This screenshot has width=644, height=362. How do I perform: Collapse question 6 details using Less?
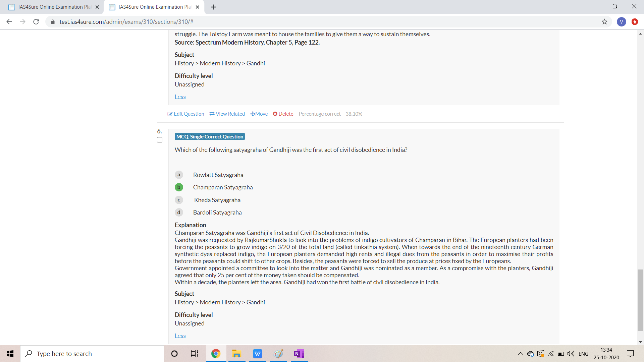pyautogui.click(x=180, y=336)
